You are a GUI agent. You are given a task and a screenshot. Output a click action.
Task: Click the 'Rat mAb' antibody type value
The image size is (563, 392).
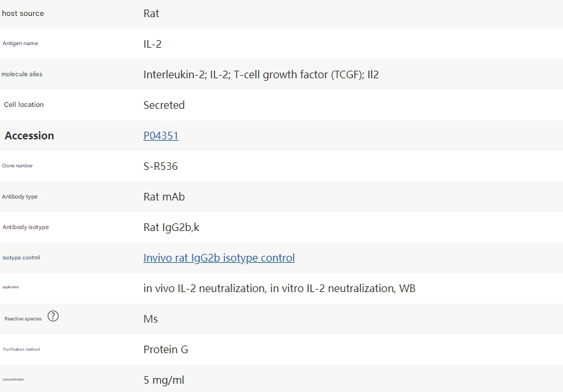[164, 197]
